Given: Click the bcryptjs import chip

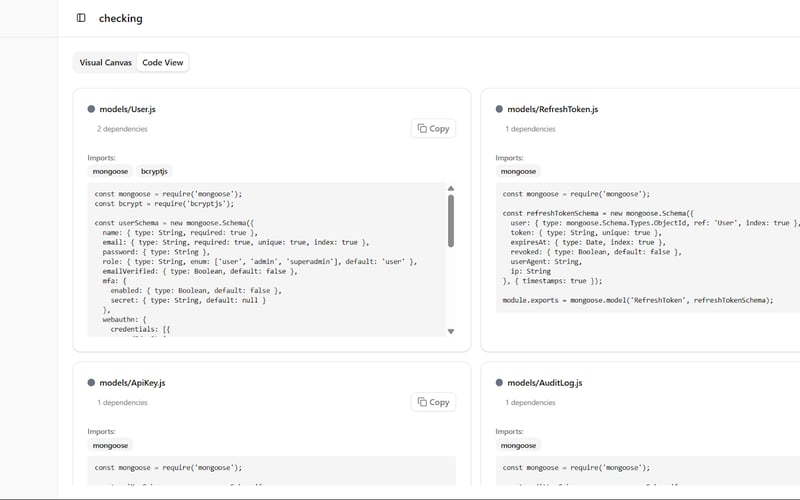Looking at the screenshot, I should coord(155,171).
